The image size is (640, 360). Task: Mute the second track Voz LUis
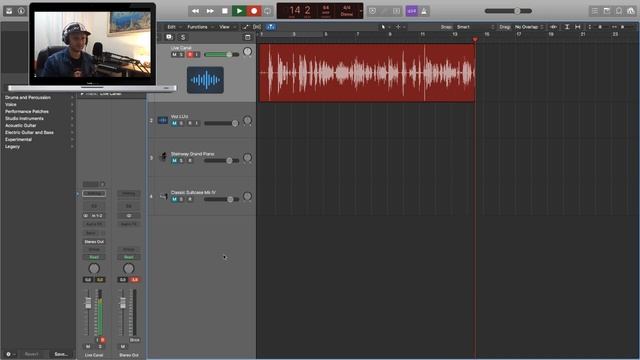(174, 123)
